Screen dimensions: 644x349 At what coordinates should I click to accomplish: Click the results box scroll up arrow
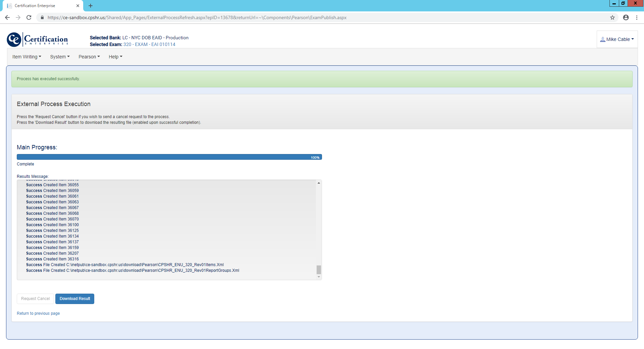click(319, 183)
